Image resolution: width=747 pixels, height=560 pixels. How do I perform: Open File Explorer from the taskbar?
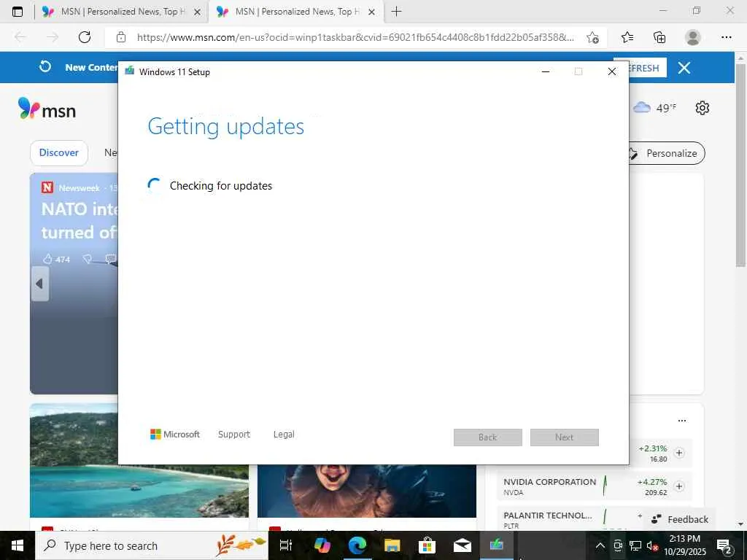392,545
